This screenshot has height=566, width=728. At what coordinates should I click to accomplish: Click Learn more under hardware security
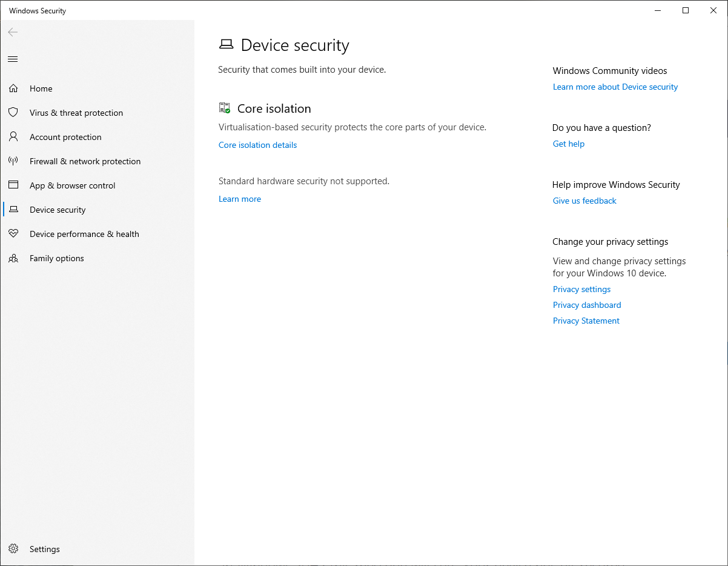[x=240, y=199]
